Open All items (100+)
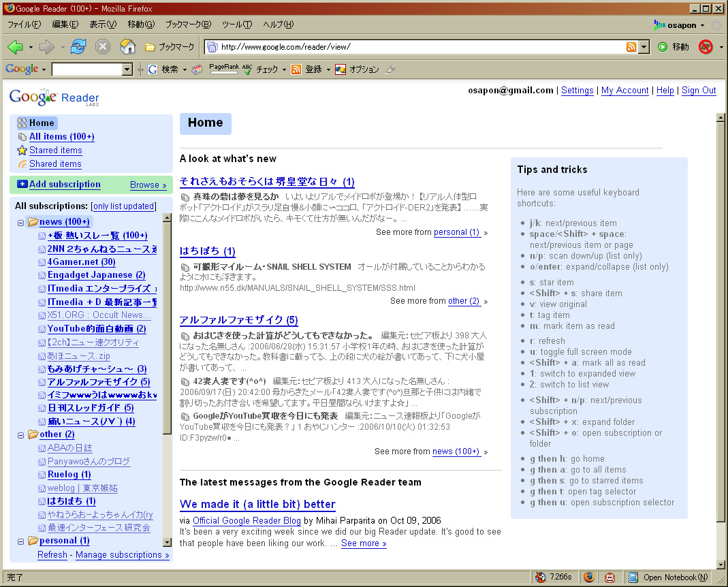This screenshot has height=587, width=728. tap(62, 136)
